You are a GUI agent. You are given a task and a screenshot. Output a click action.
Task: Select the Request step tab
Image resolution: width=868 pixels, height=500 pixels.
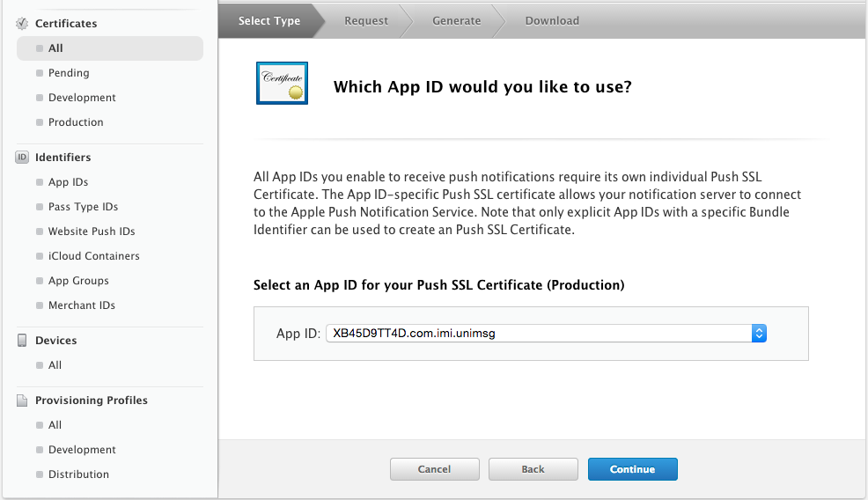click(x=366, y=20)
